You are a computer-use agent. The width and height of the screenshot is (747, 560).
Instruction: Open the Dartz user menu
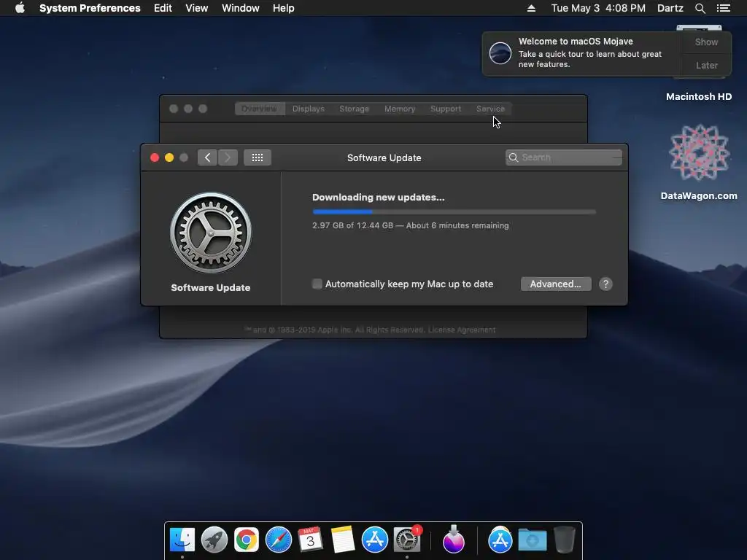point(670,8)
